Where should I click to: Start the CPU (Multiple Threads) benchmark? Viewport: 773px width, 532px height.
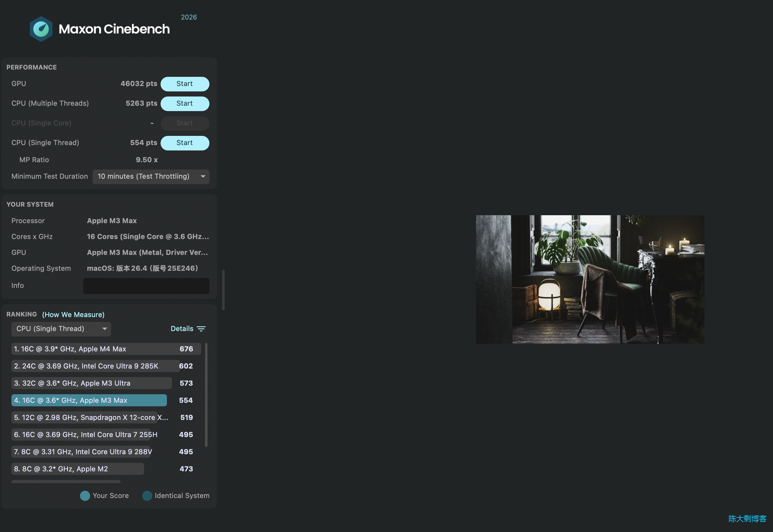pos(185,104)
